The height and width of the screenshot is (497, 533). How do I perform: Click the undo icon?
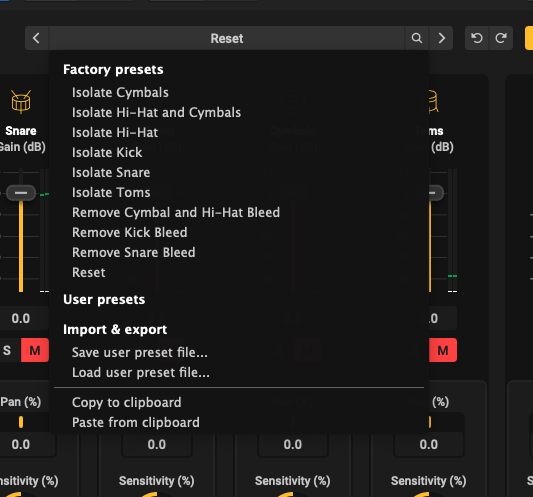coord(477,38)
